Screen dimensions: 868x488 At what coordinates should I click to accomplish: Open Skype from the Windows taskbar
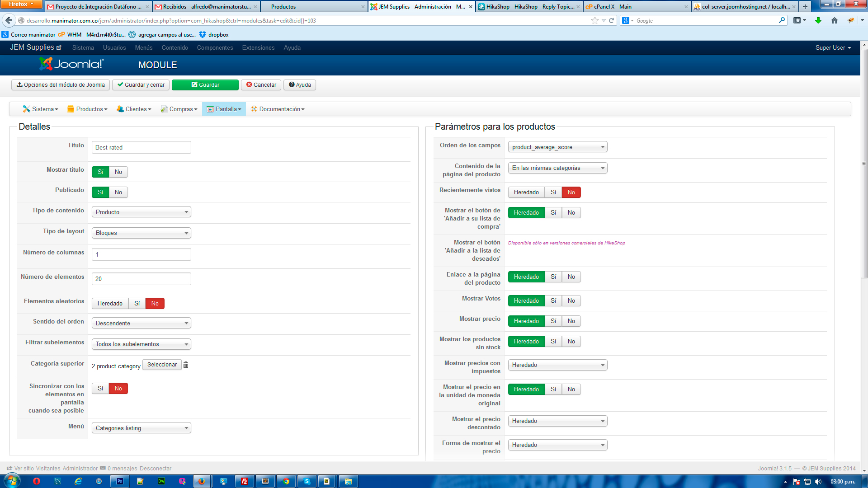307,481
